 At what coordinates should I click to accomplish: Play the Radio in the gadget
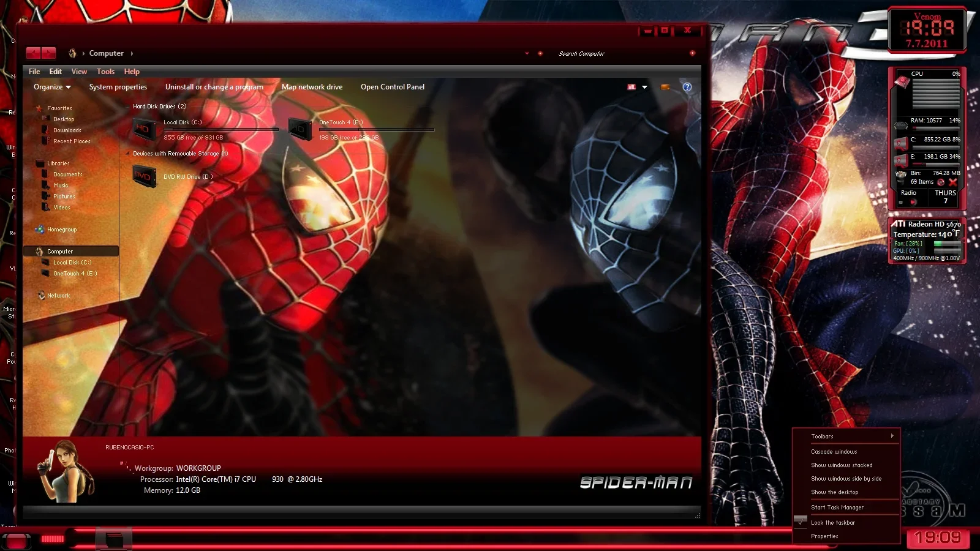[x=913, y=202]
